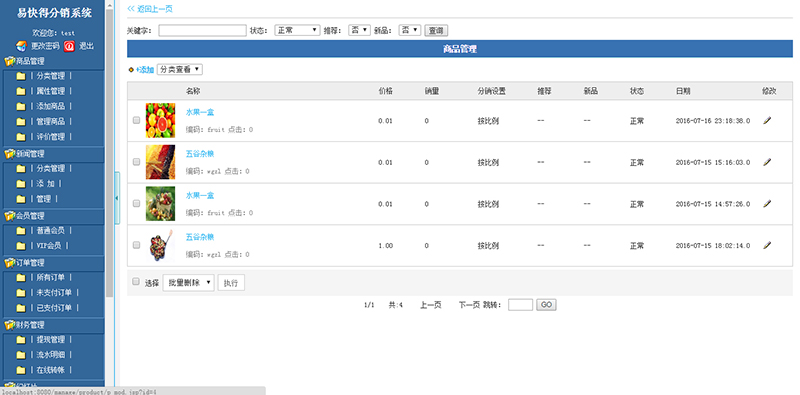Click the 返回上一页 back link

click(155, 9)
